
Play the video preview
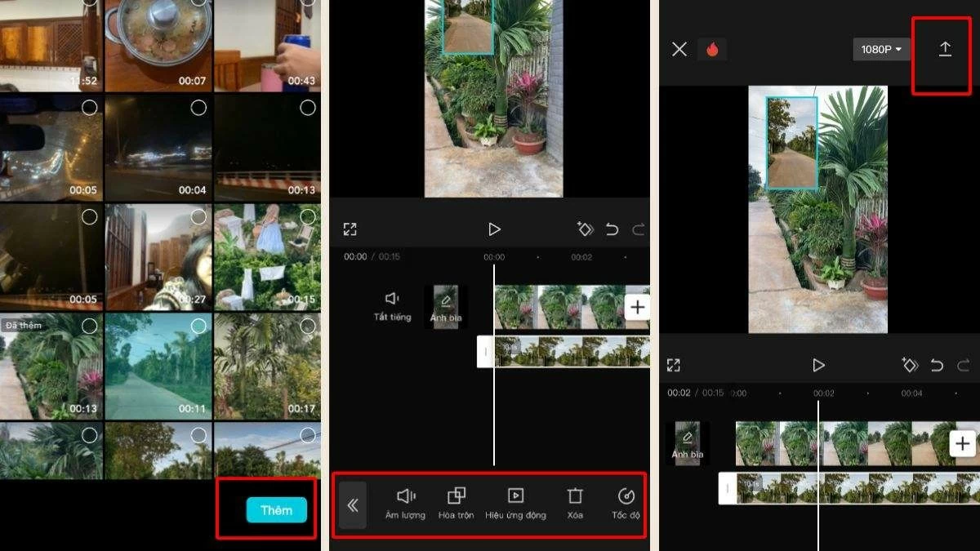(493, 229)
